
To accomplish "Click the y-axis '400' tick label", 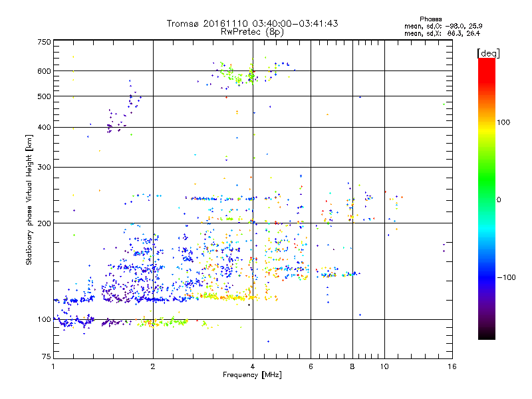I will (44, 128).
